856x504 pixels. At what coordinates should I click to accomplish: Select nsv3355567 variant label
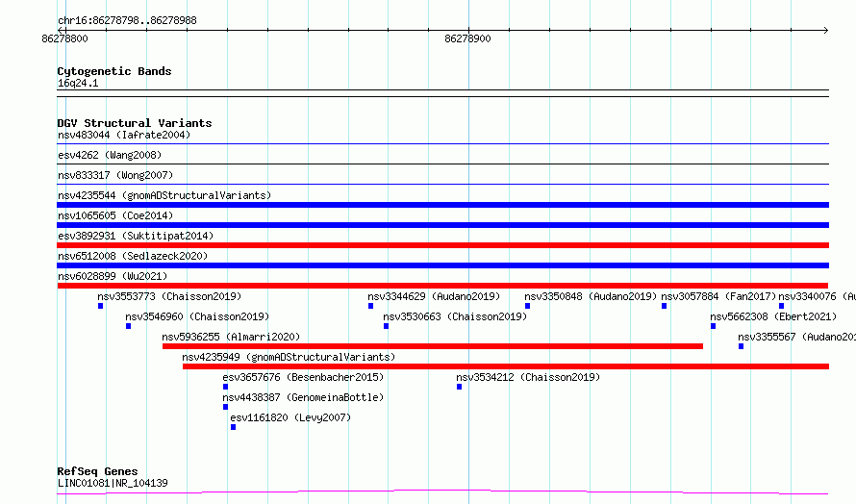(796, 337)
